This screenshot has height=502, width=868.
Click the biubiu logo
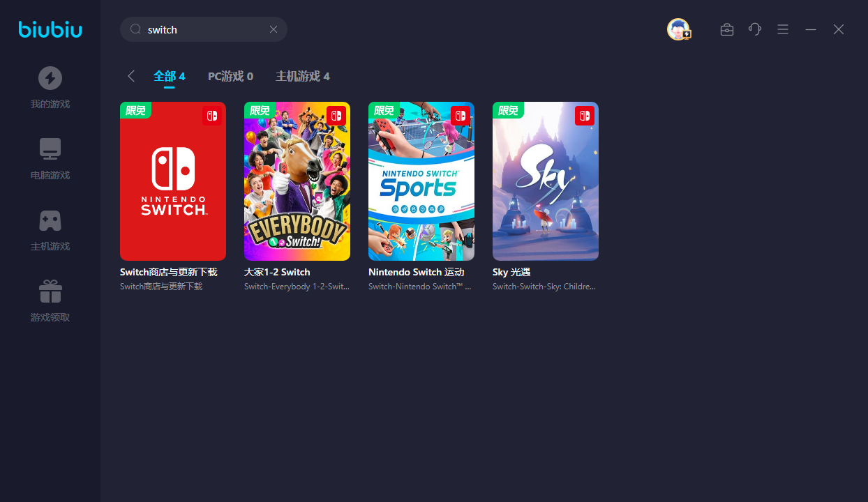pyautogui.click(x=50, y=29)
